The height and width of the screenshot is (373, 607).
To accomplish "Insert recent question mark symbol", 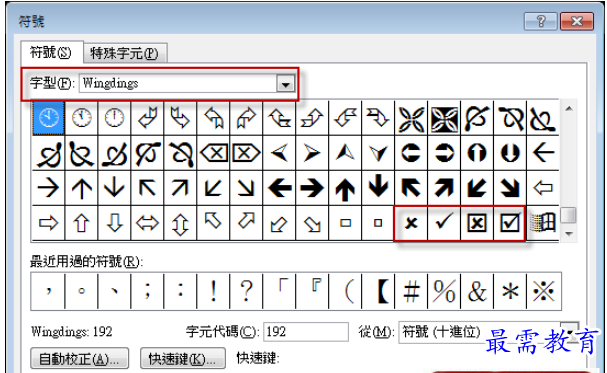I will pos(246,291).
